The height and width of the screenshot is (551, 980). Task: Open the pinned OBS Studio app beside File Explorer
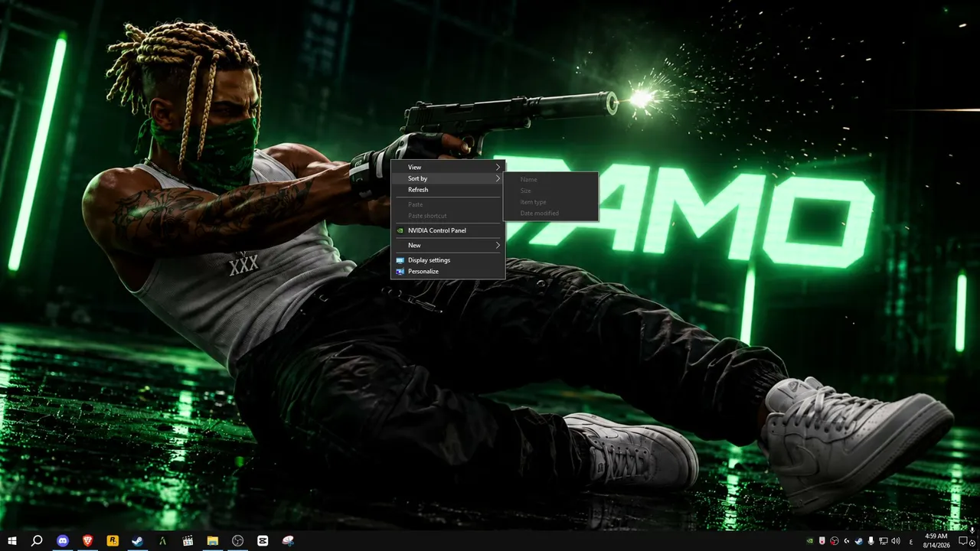(x=237, y=540)
